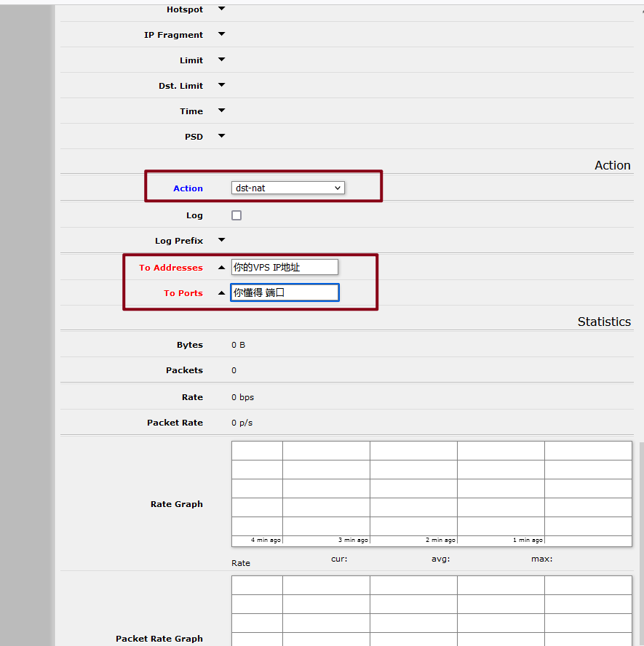The image size is (644, 646).
Task: Click the To Ports input field
Action: [x=285, y=292]
